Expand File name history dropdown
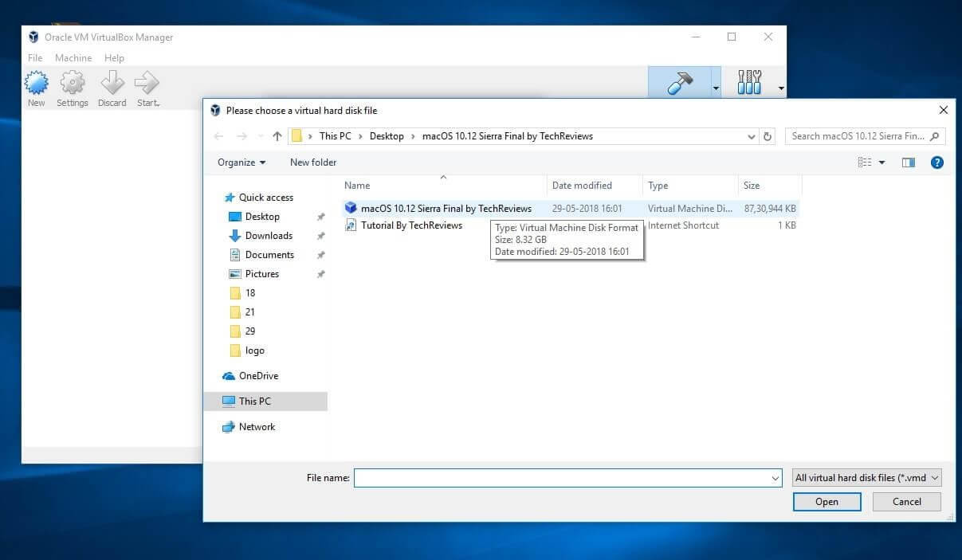 coord(775,478)
